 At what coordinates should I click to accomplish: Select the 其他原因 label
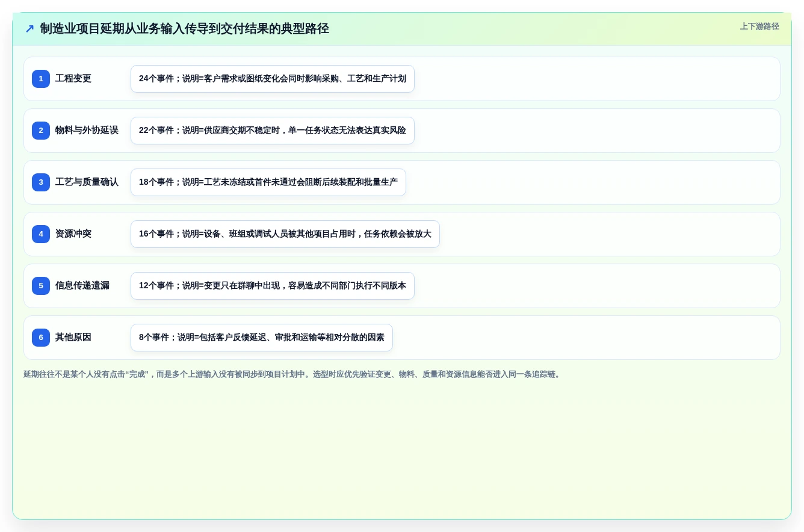73,338
